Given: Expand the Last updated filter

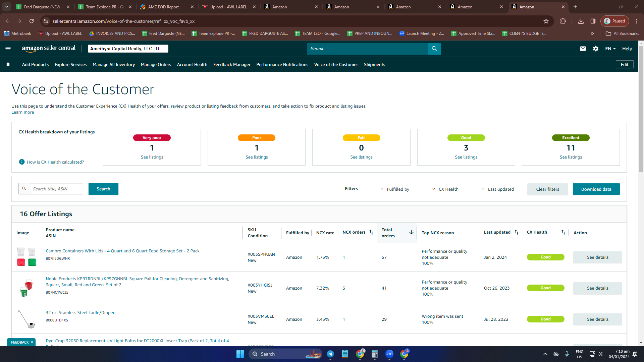Looking at the screenshot, I should coord(498,189).
